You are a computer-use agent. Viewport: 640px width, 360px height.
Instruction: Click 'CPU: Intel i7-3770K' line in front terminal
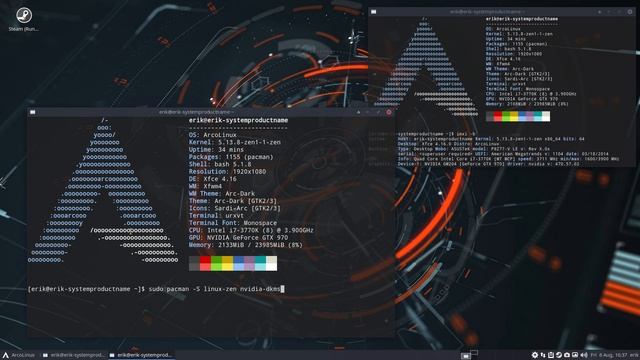(251, 231)
